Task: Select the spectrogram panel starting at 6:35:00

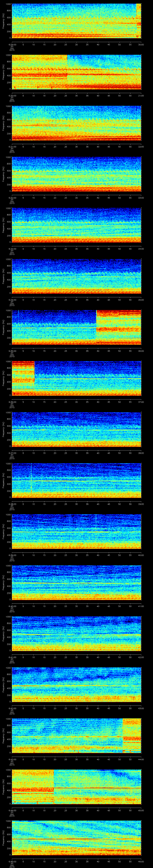Action: pyautogui.click(x=76, y=327)
